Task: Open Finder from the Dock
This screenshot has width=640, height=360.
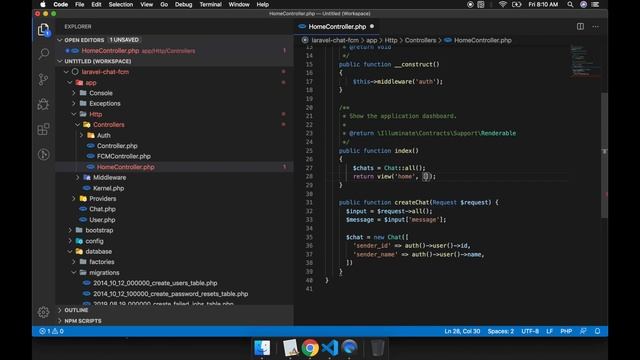Action: pyautogui.click(x=262, y=348)
